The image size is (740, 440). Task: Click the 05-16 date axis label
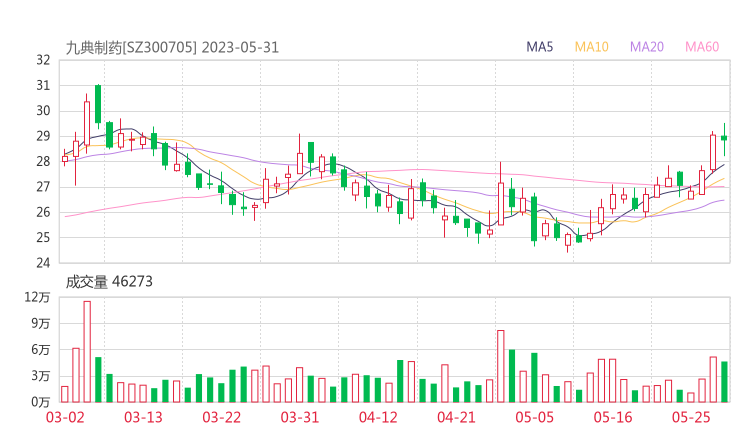[x=613, y=417]
